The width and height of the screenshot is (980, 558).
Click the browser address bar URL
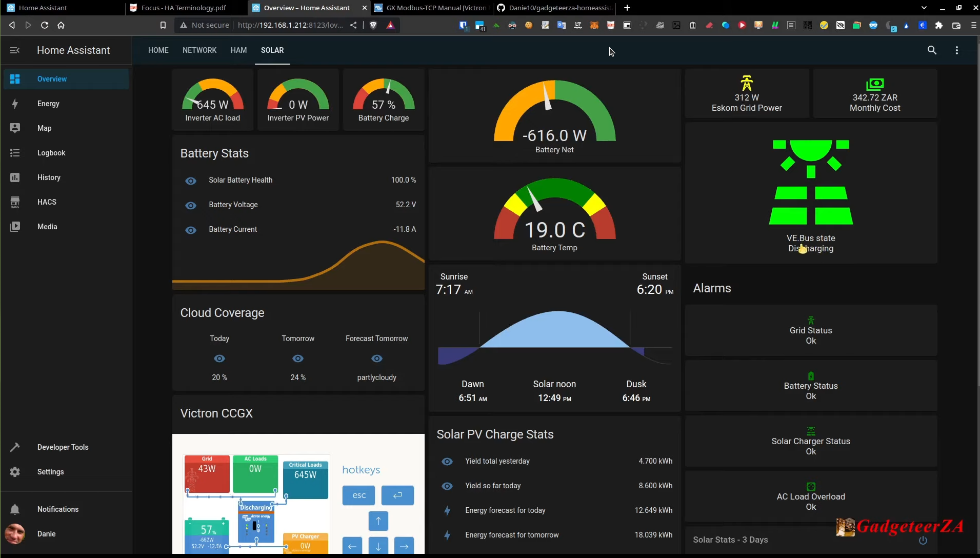point(290,25)
